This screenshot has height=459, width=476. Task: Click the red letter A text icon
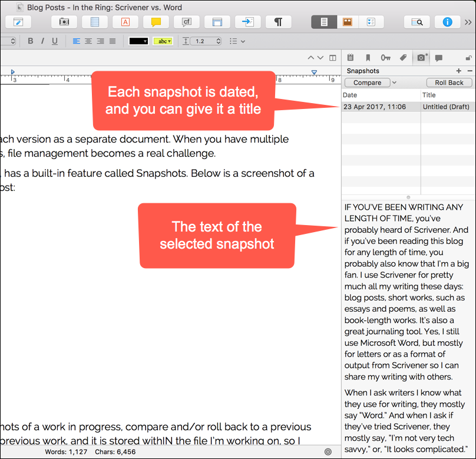[x=125, y=22]
